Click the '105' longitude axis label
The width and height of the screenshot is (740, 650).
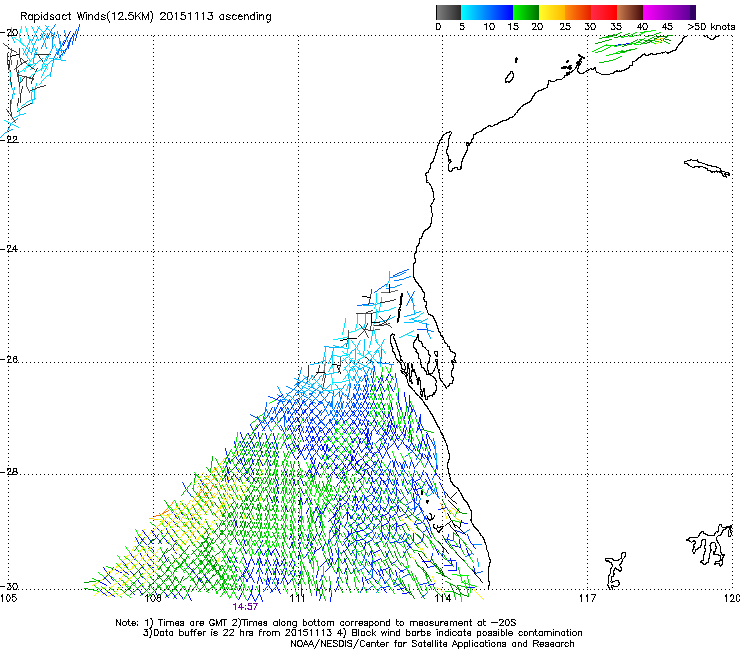(x=8, y=598)
